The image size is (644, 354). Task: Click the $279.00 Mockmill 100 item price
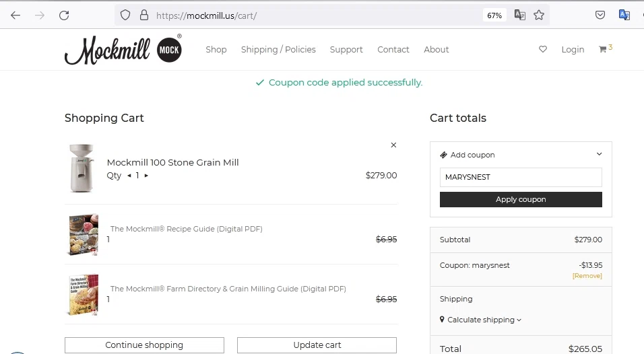click(x=381, y=176)
